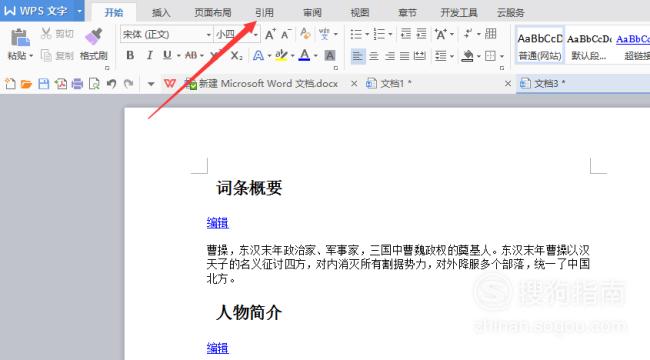Click the 词条概要 heading text
Viewport: 650px width, 360px height.
click(x=249, y=188)
